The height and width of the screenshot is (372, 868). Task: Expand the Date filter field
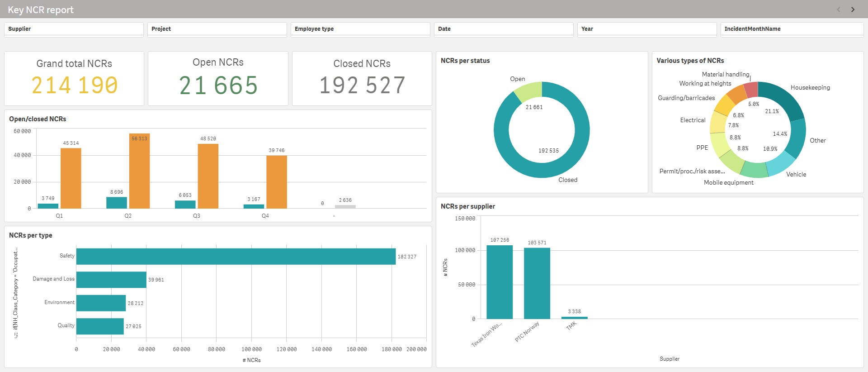503,29
